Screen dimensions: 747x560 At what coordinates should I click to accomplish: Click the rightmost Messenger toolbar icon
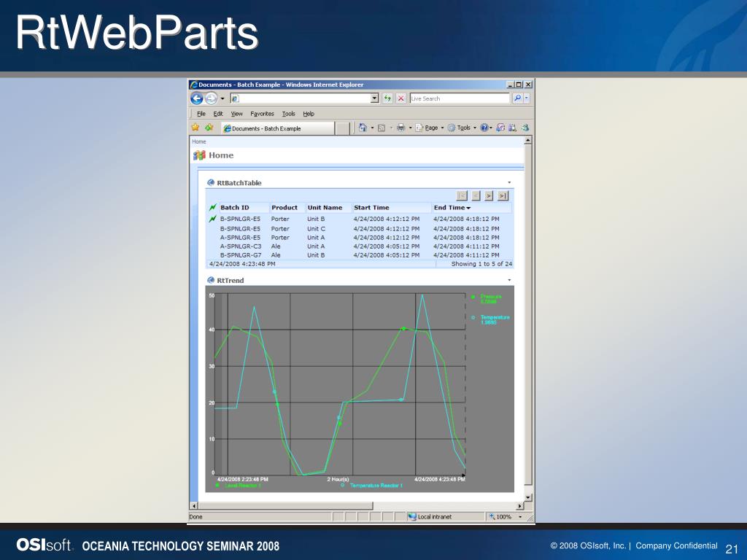(x=525, y=128)
